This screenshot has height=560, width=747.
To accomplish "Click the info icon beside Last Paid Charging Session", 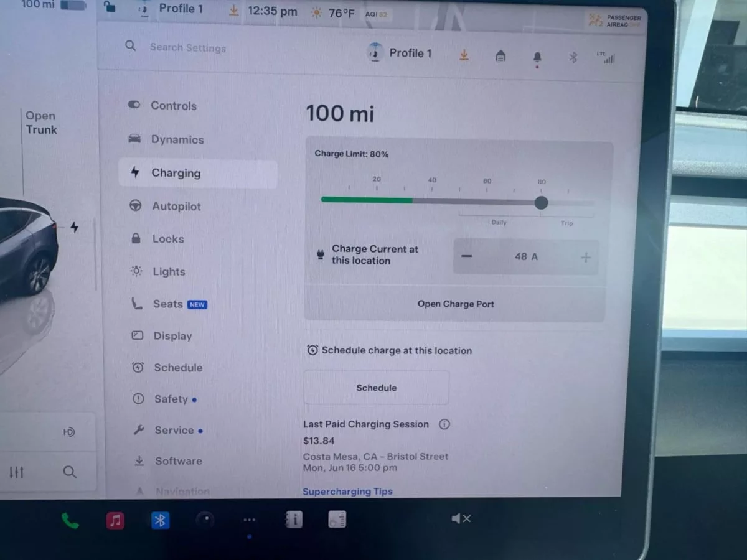I will coord(444,424).
